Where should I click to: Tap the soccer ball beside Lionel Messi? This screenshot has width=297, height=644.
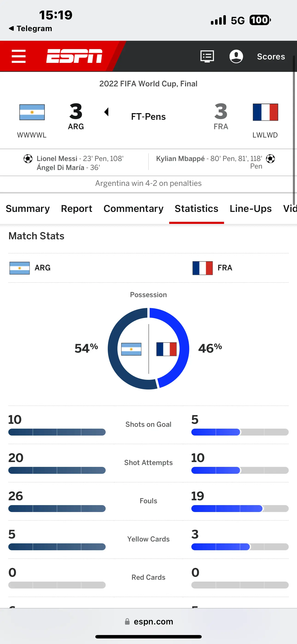click(x=28, y=159)
